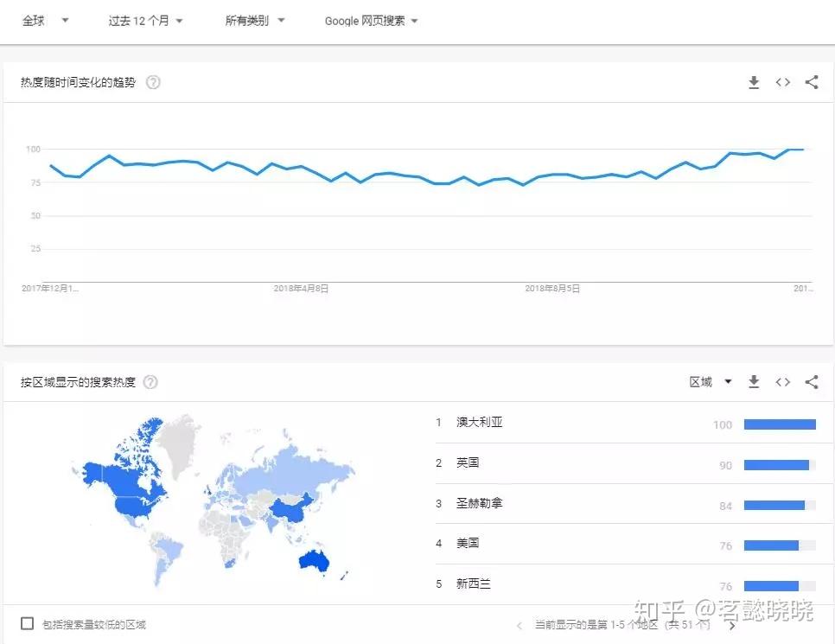Click Australia on the world map
Screen dimensions: 835x644
point(317,559)
